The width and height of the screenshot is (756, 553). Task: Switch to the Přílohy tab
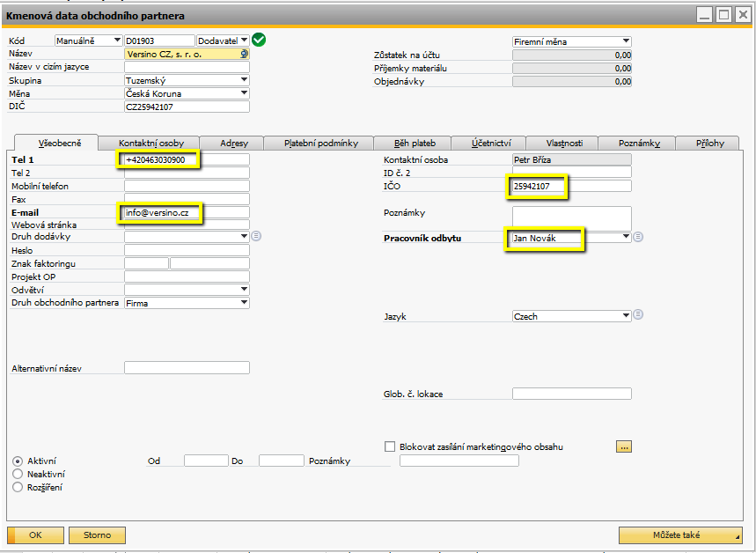(x=709, y=144)
